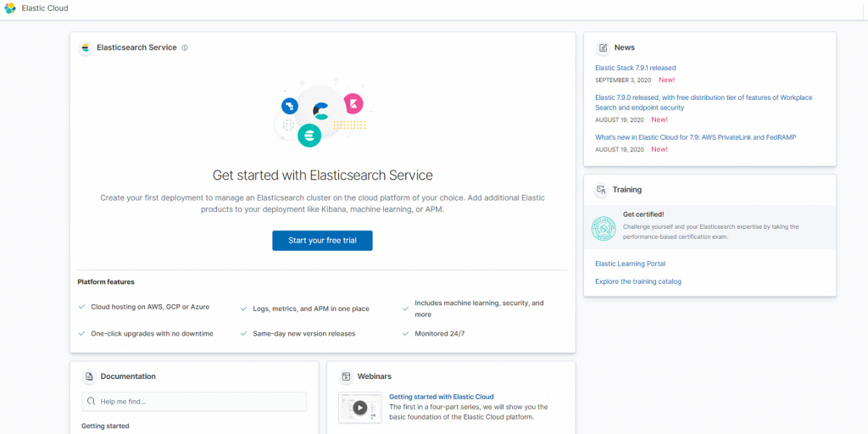Screen dimensions: 868x434
Task: Explore the training catalog link
Action: (638, 281)
